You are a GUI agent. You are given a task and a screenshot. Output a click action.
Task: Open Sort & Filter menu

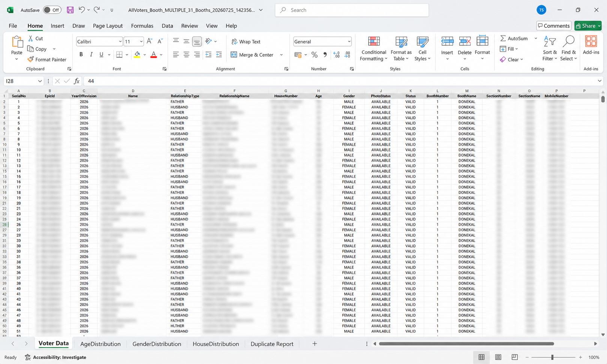coord(550,49)
